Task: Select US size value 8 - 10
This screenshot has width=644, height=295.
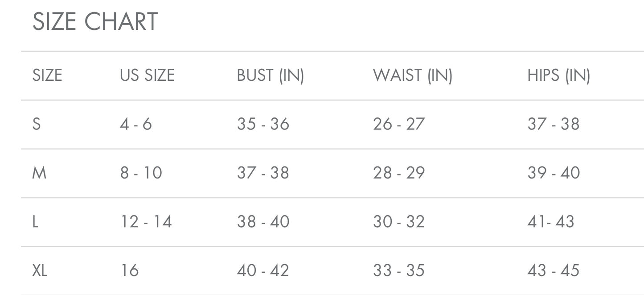Action: click(x=141, y=173)
